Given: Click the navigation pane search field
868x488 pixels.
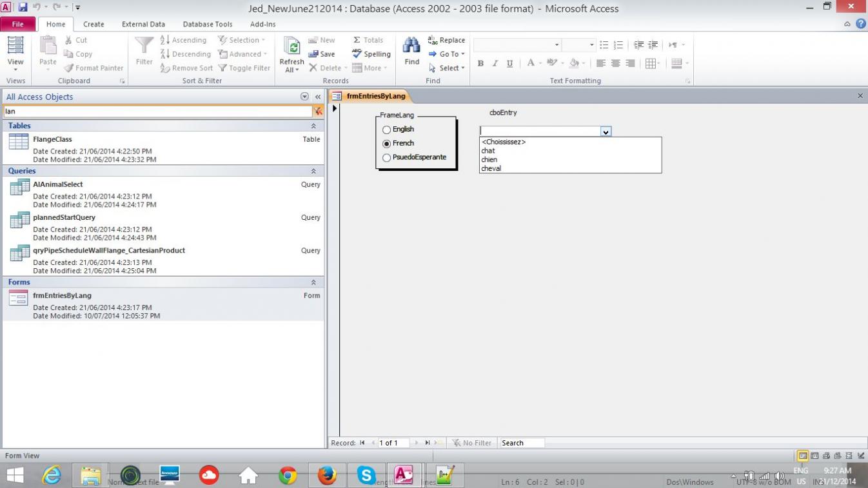Looking at the screenshot, I should (158, 111).
